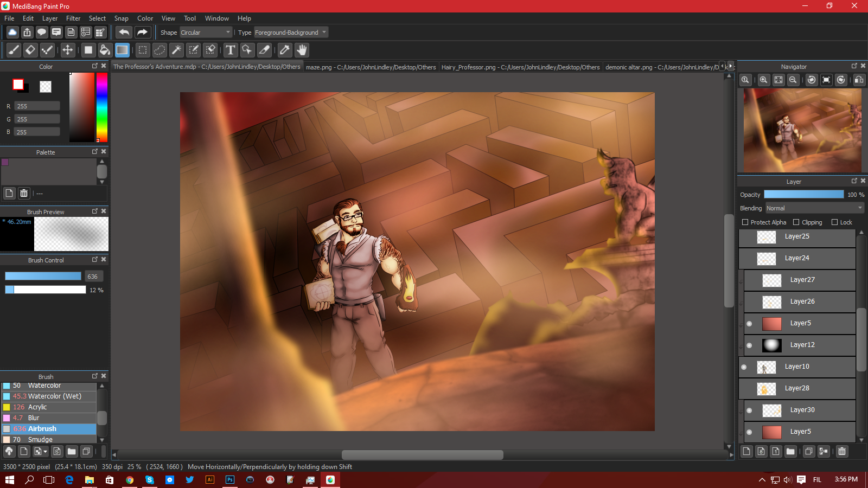Select the Eraser tool
Viewport: 868px width, 488px height.
(x=30, y=50)
